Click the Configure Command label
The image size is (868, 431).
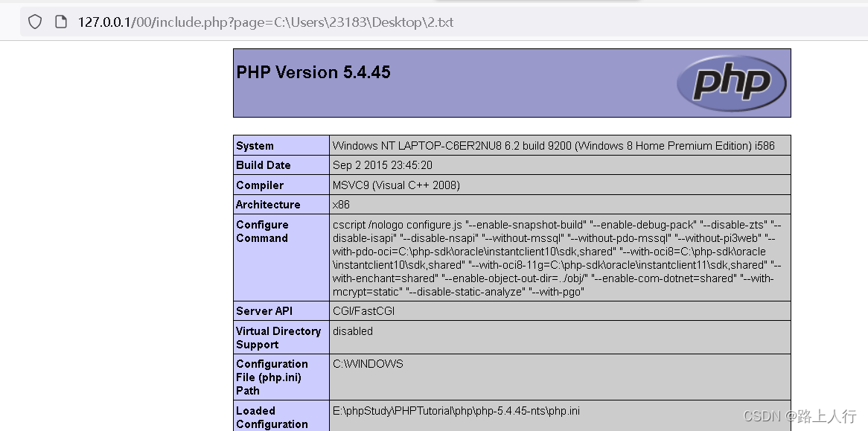[x=262, y=232]
